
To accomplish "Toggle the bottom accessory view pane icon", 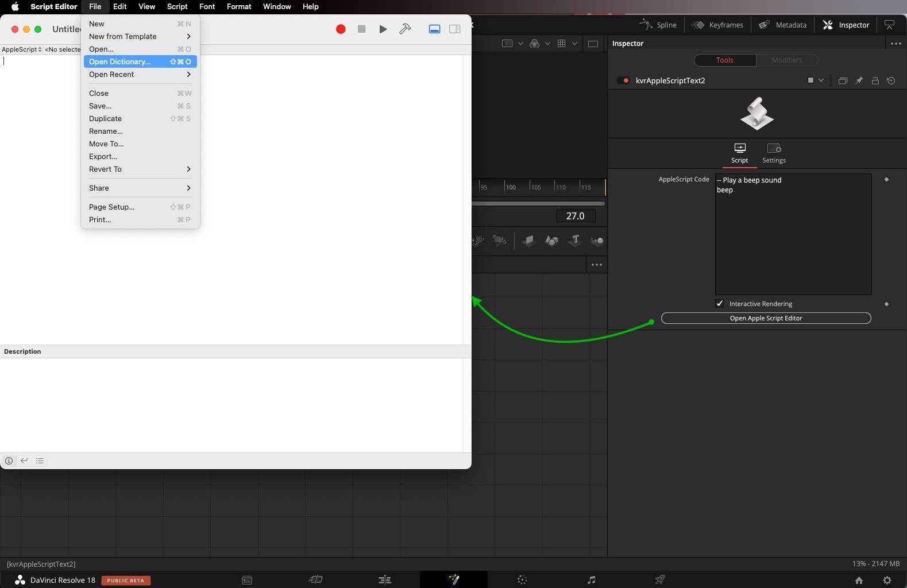I will click(x=434, y=29).
